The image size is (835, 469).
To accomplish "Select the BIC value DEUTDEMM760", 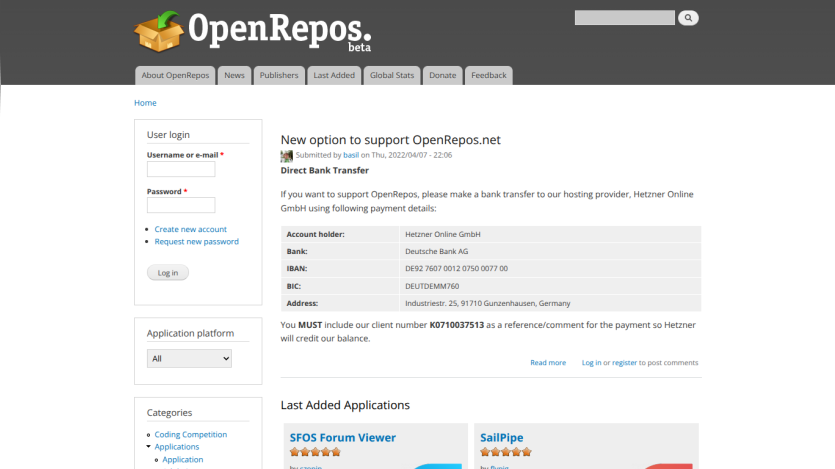I will coord(432,286).
